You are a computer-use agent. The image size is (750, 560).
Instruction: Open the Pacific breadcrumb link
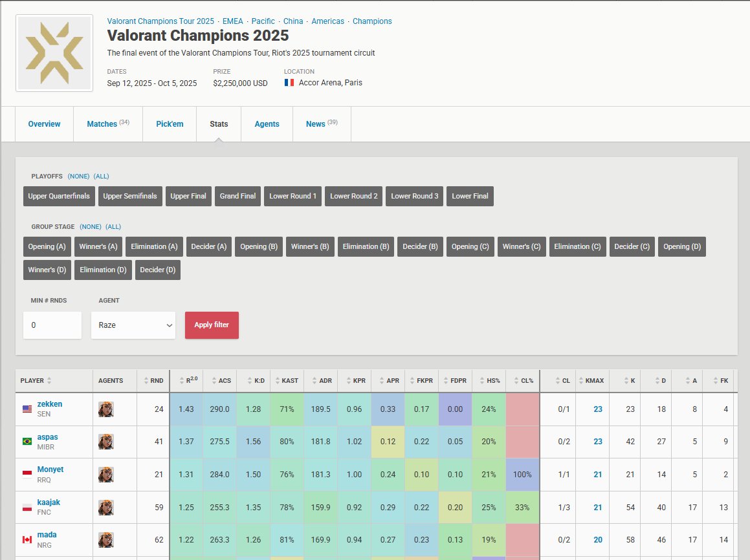coord(263,21)
